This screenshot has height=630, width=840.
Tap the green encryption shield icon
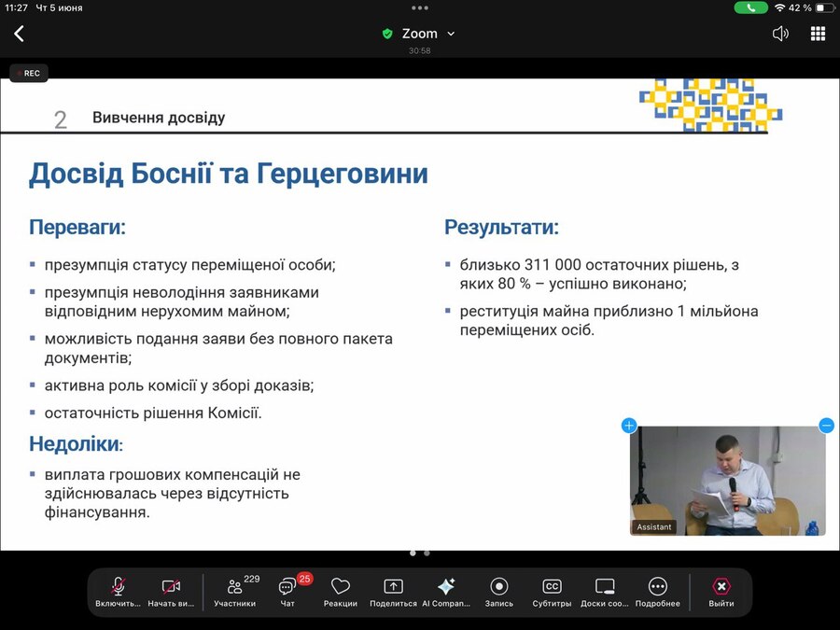386,35
